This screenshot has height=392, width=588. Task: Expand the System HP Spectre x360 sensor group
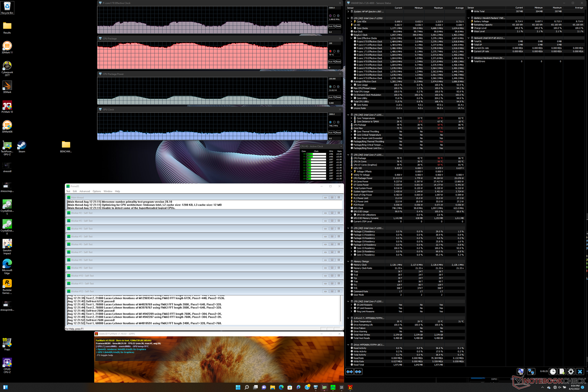[x=348, y=11]
